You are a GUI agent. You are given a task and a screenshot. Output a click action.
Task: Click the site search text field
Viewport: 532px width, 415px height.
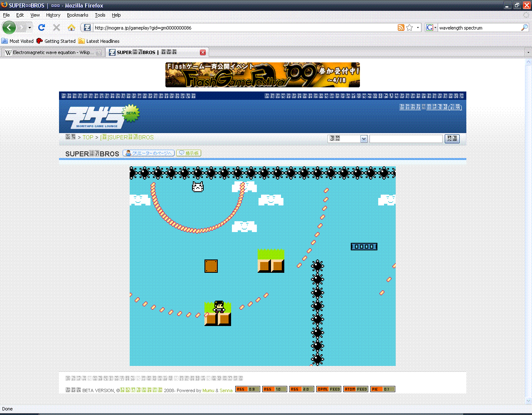(x=406, y=139)
